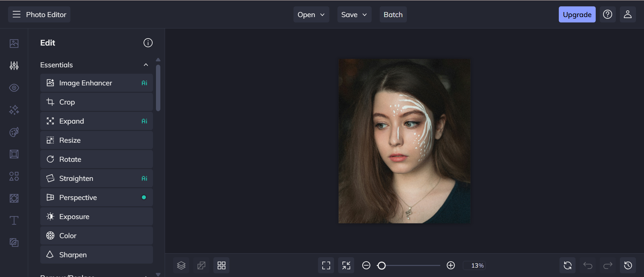Open the Image Manager sidebar icon
This screenshot has width=644, height=277.
(14, 44)
